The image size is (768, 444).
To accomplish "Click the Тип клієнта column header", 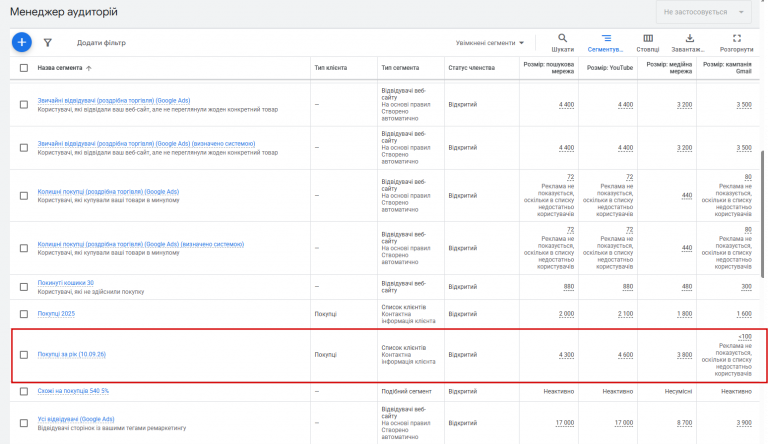I will click(x=331, y=68).
